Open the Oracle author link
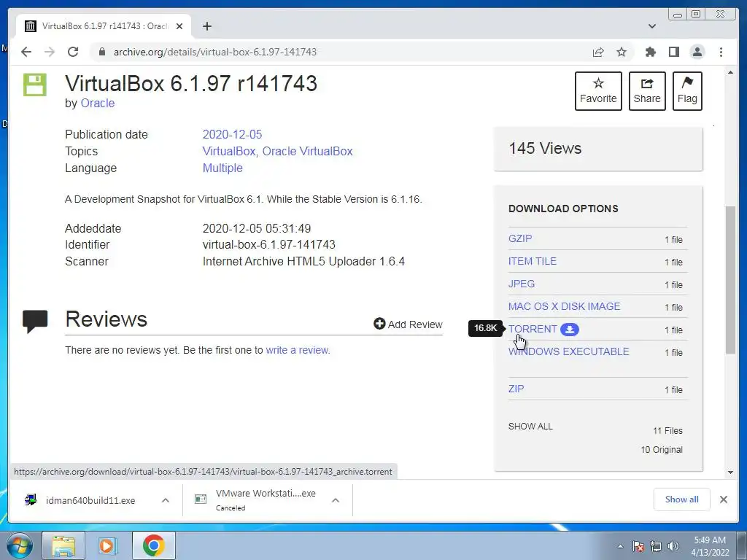 pyautogui.click(x=98, y=104)
